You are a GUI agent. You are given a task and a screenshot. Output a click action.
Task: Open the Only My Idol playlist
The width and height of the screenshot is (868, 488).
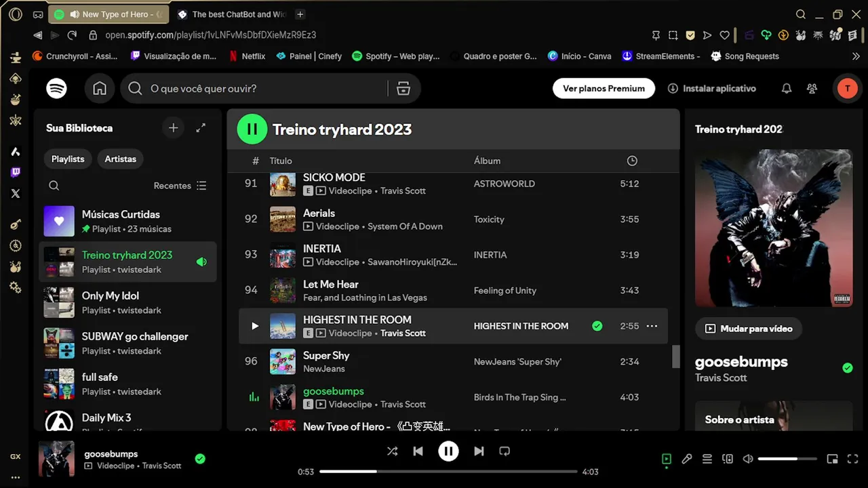(x=127, y=302)
